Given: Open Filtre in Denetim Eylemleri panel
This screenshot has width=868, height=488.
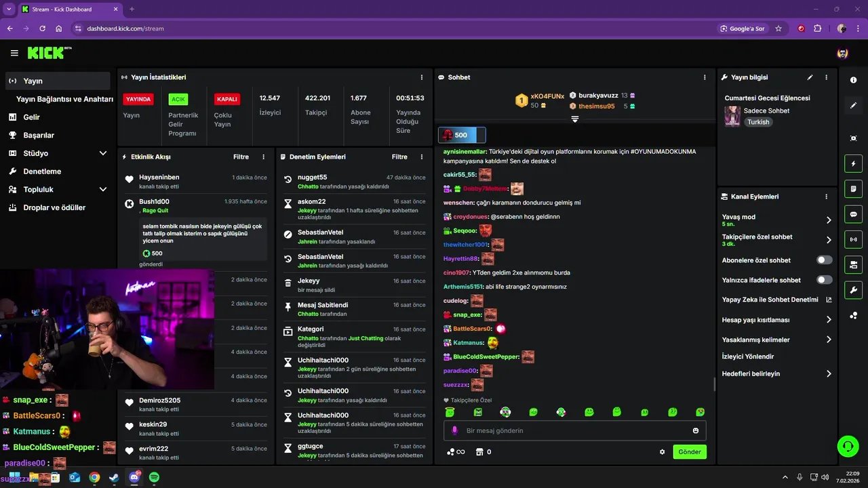Looking at the screenshot, I should (x=399, y=157).
